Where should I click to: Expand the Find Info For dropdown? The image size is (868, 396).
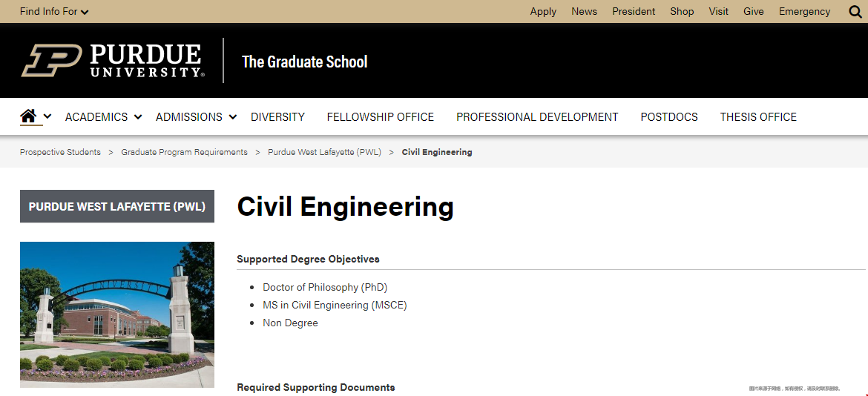54,11
